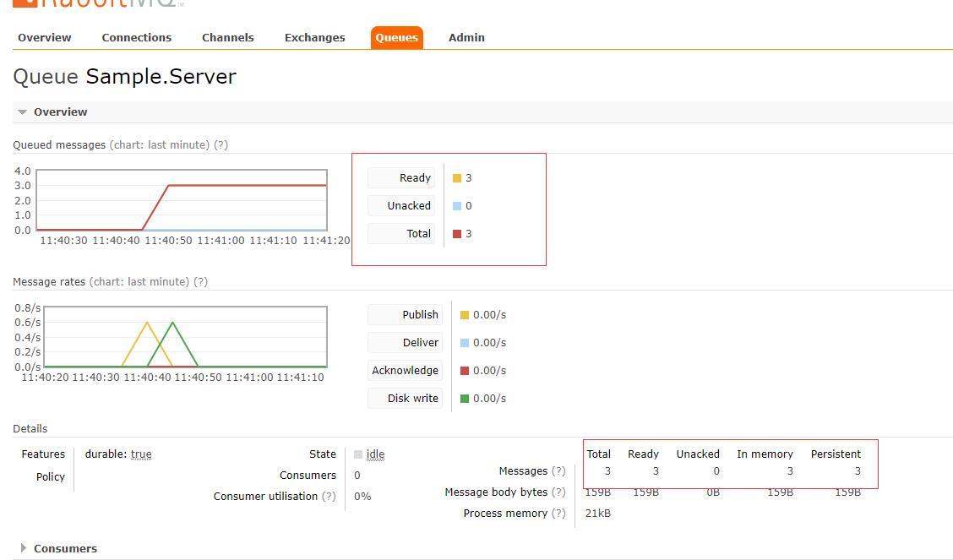Change the Queued messages chart range
The height and width of the screenshot is (560, 953).
pyautogui.click(x=159, y=145)
